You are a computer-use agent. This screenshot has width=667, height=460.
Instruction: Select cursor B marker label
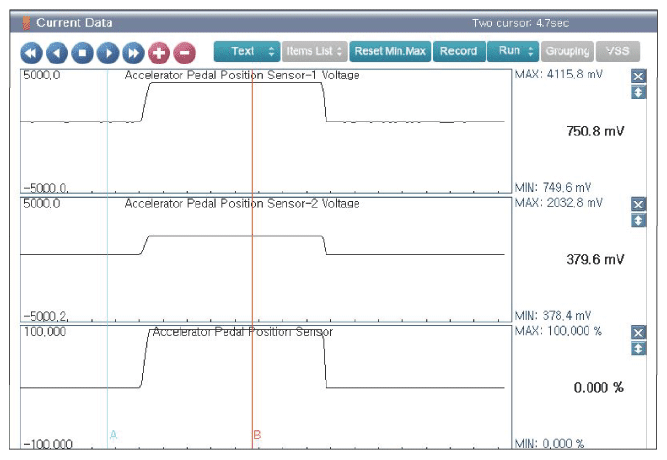click(257, 435)
